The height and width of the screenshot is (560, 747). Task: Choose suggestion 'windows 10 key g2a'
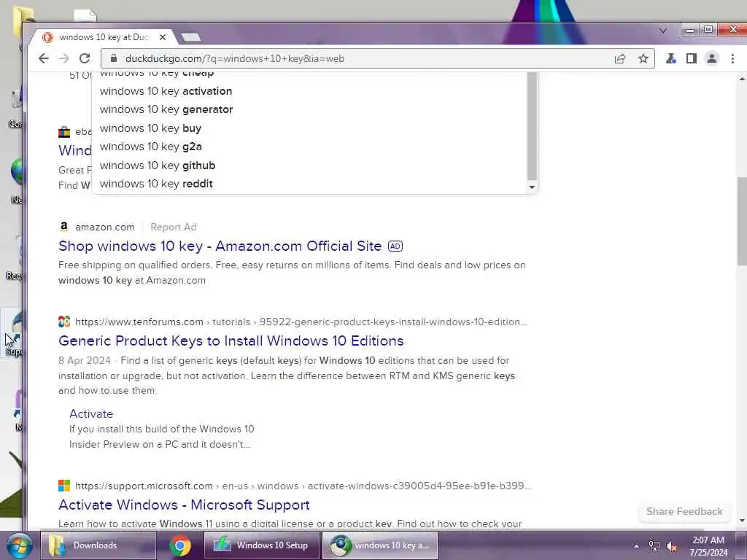pyautogui.click(x=150, y=147)
